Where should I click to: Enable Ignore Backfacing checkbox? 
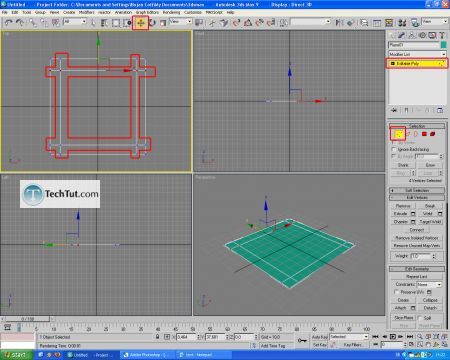point(394,149)
